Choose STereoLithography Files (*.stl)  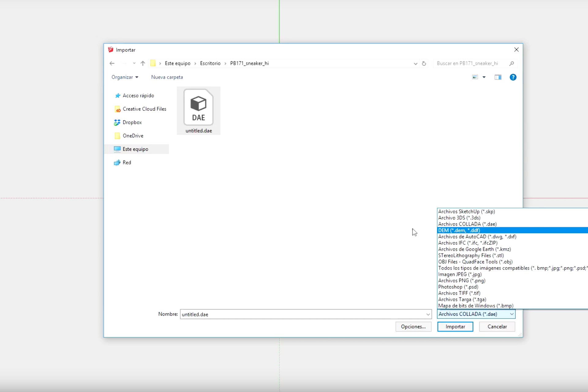pyautogui.click(x=513, y=255)
